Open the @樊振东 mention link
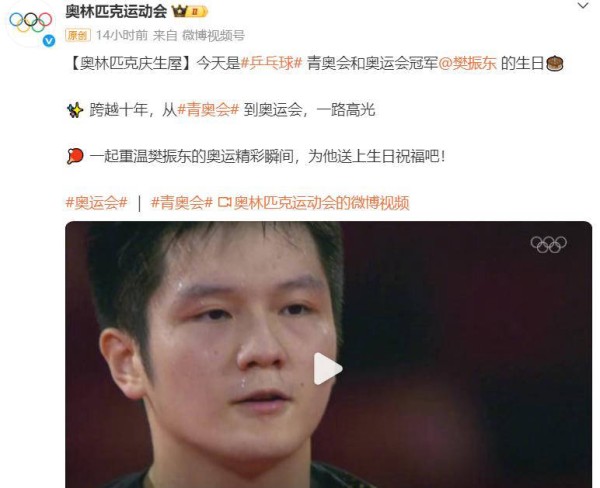 coord(467,63)
